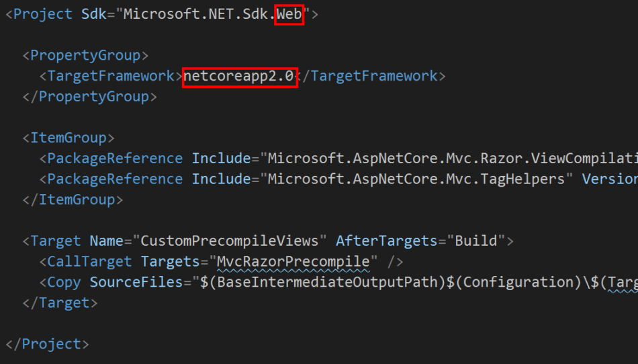Image resolution: width=638 pixels, height=364 pixels.
Task: Click the highlighted Web text in Sdk attribute
Action: 289,14
